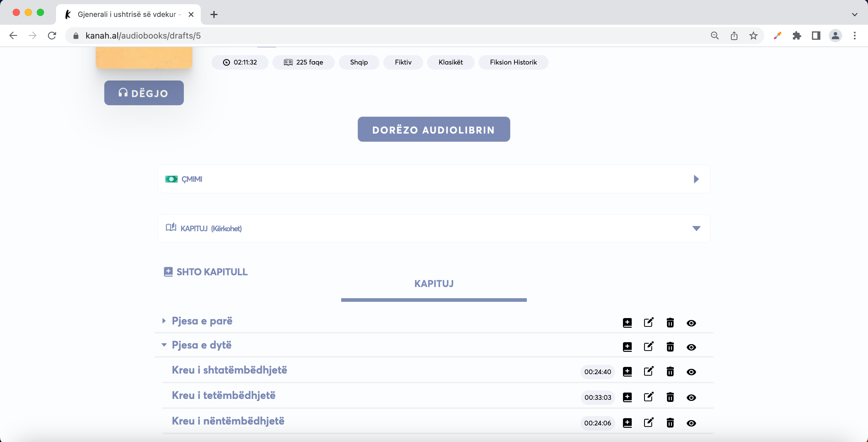
Task: Go back in browser history
Action: coord(13,35)
